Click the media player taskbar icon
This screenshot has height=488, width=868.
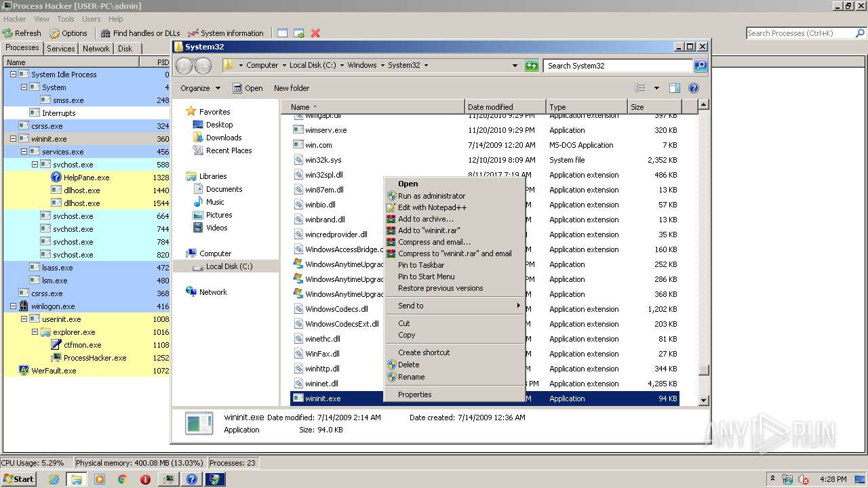pyautogui.click(x=100, y=479)
